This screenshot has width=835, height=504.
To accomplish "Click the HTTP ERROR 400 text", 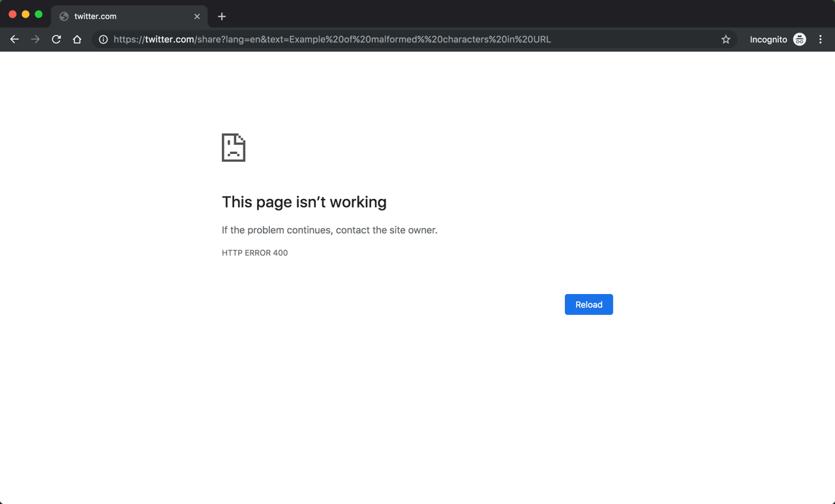I will coord(254,252).
